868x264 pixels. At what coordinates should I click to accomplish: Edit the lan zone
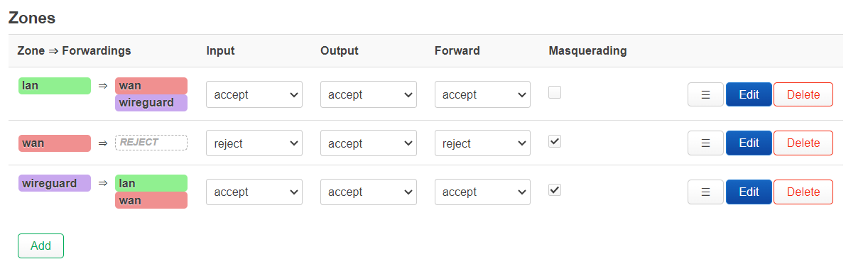pyautogui.click(x=749, y=94)
